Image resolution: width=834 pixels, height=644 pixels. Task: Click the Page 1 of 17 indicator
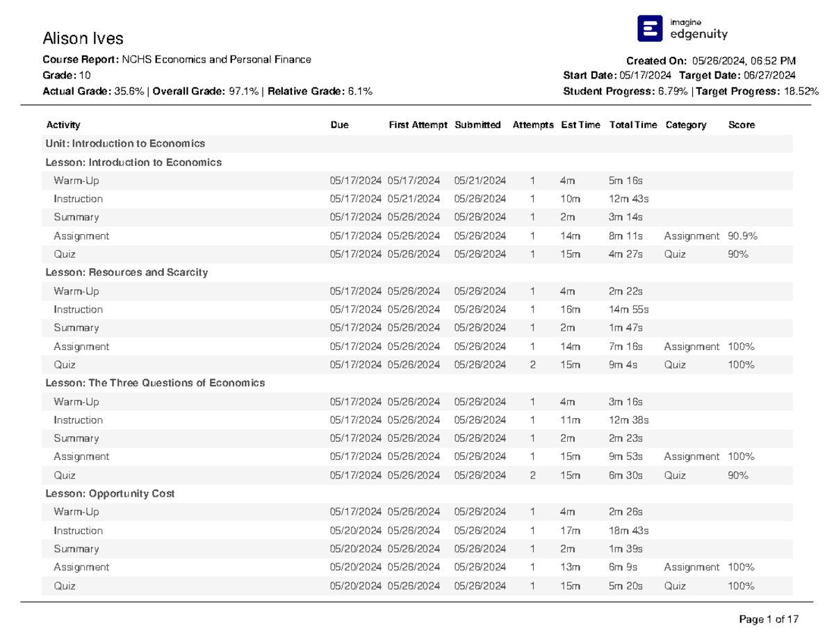coord(770,619)
